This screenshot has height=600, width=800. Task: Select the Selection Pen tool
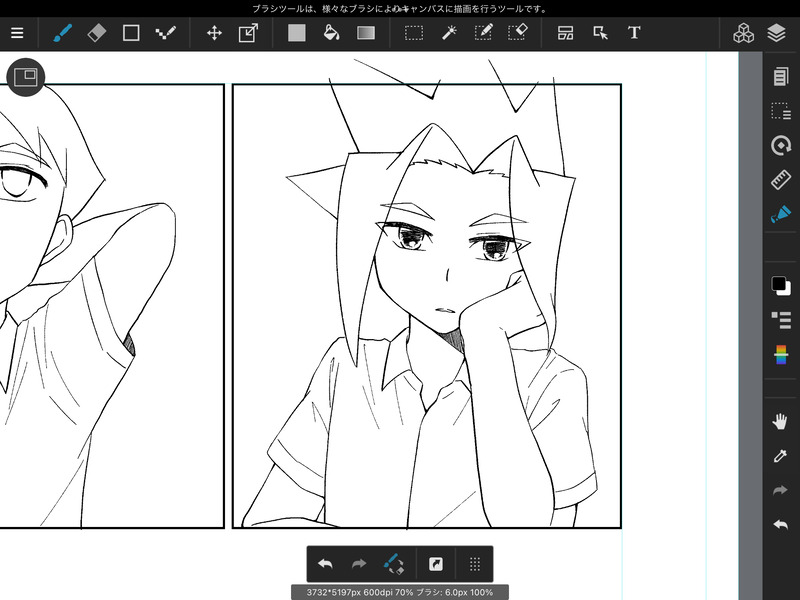[483, 33]
